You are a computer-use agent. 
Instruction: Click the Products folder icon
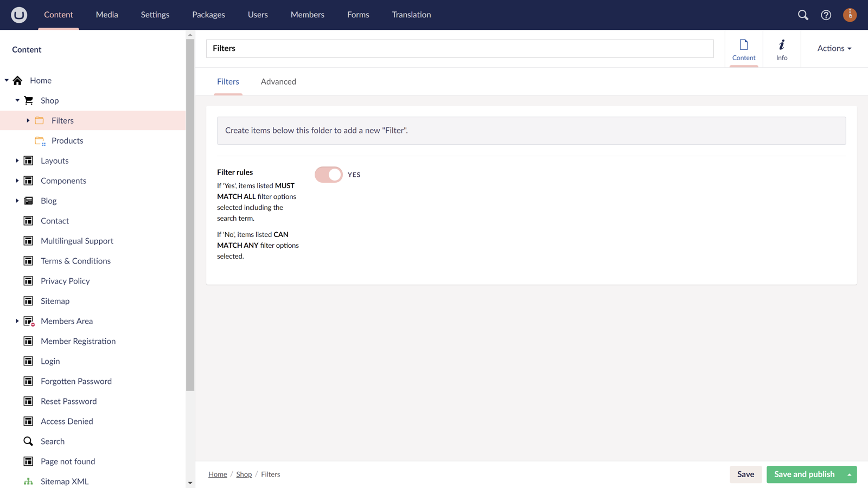point(40,141)
